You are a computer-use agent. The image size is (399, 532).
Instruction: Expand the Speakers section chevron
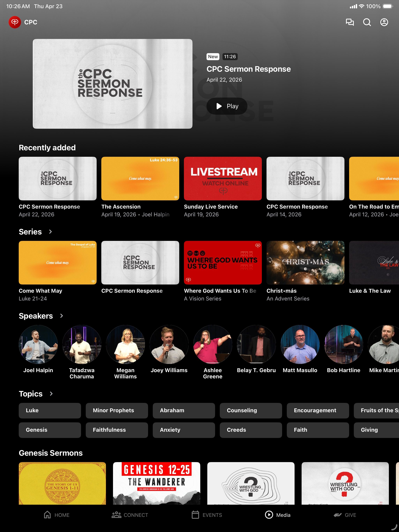(61, 316)
